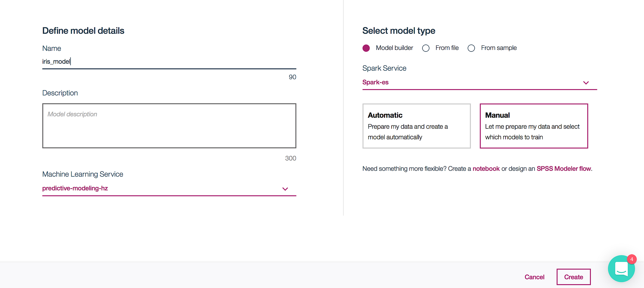Click the red notification badge showing 4
644x288 pixels.
[632, 259]
